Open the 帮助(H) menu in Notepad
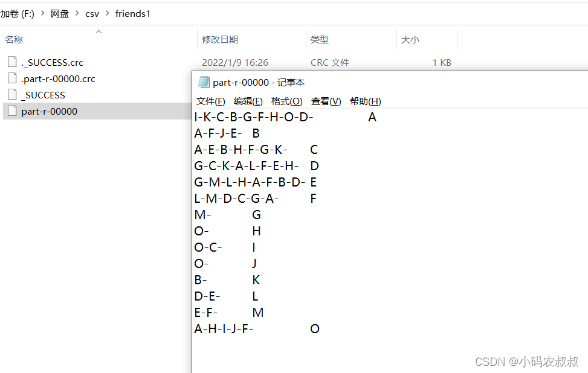The height and width of the screenshot is (373, 588). coord(365,101)
